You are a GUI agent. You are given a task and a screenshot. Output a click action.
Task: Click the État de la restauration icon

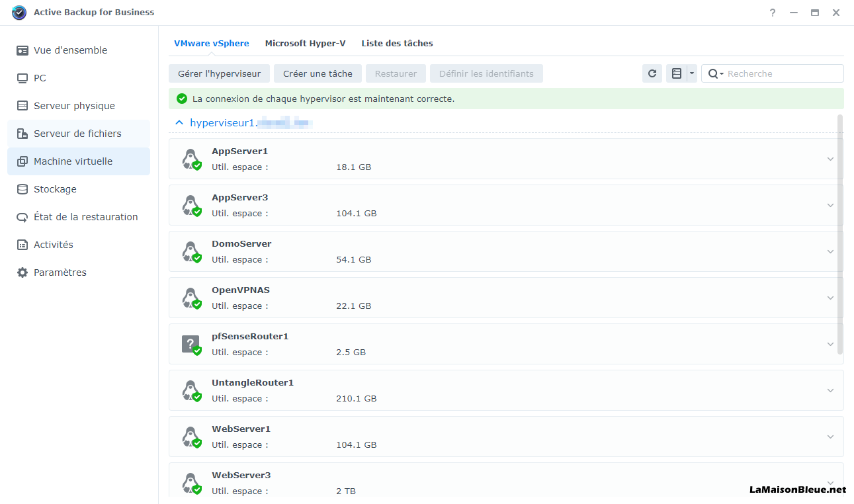pyautogui.click(x=22, y=217)
